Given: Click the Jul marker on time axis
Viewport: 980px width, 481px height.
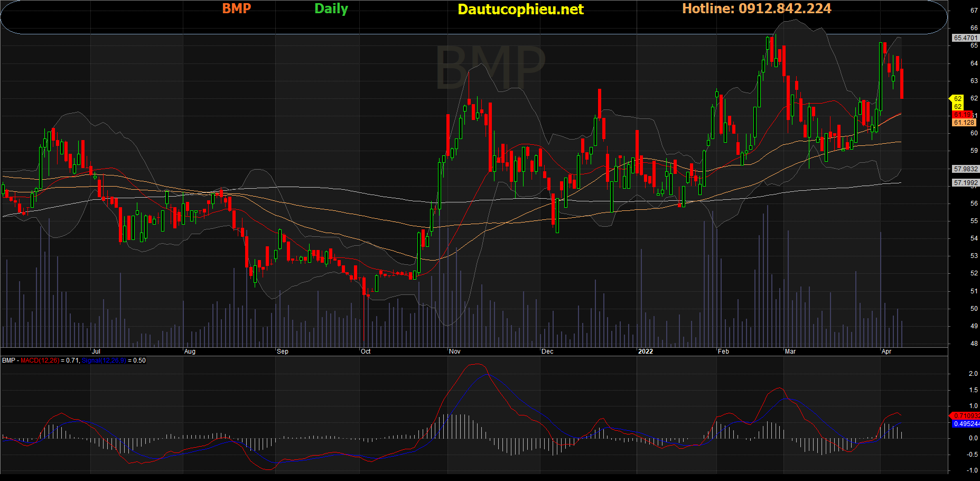Looking at the screenshot, I should pyautogui.click(x=96, y=351).
